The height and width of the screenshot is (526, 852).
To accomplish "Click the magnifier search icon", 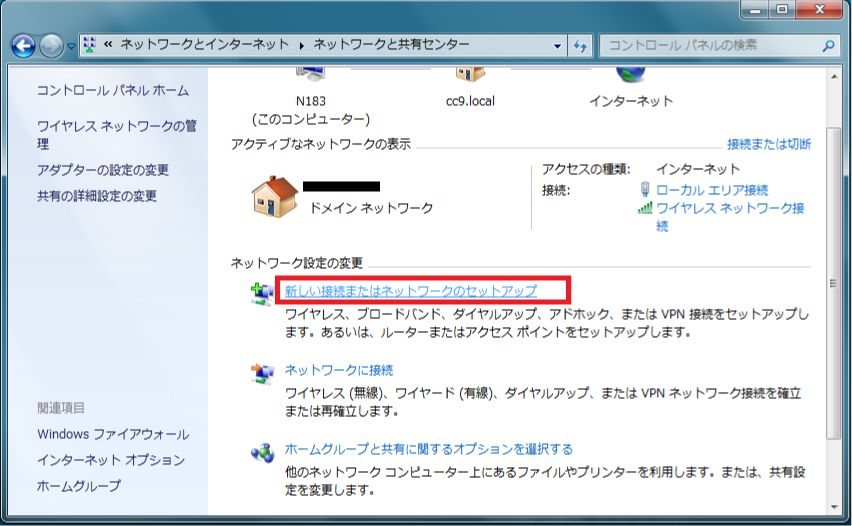I will pyautogui.click(x=828, y=46).
